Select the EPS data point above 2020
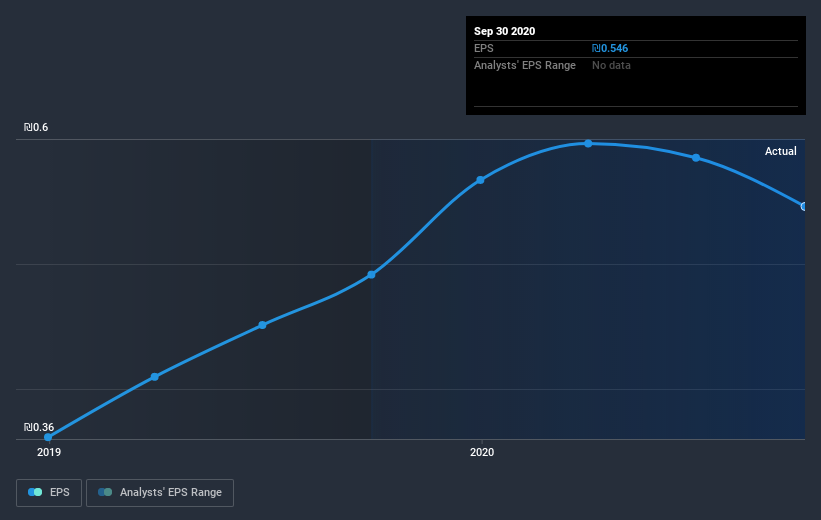The width and height of the screenshot is (821, 520). point(480,180)
